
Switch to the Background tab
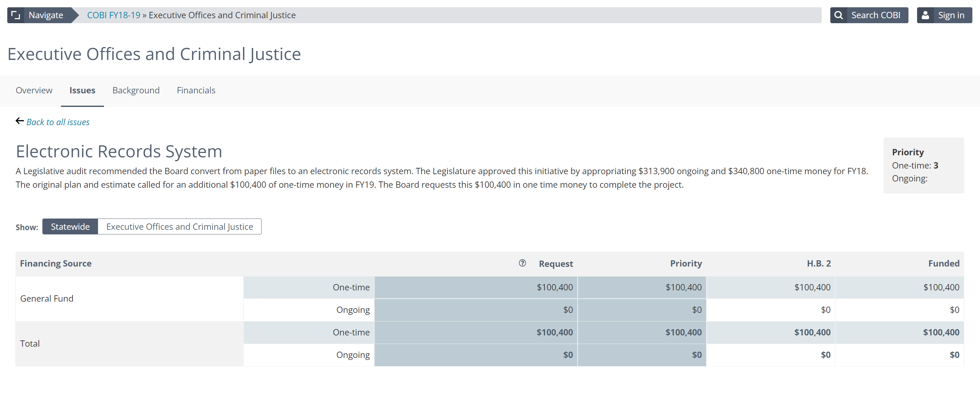[x=136, y=90]
